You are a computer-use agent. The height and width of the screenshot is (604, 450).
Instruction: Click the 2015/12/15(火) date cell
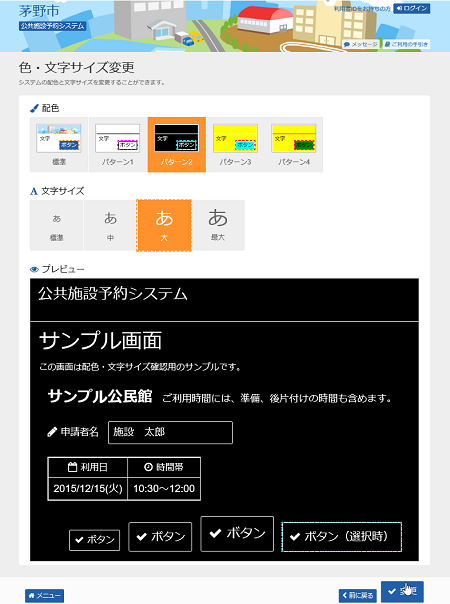88,489
